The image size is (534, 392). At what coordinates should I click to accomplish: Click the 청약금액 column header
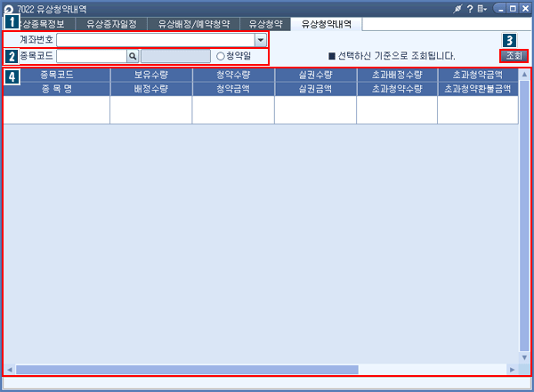click(233, 89)
